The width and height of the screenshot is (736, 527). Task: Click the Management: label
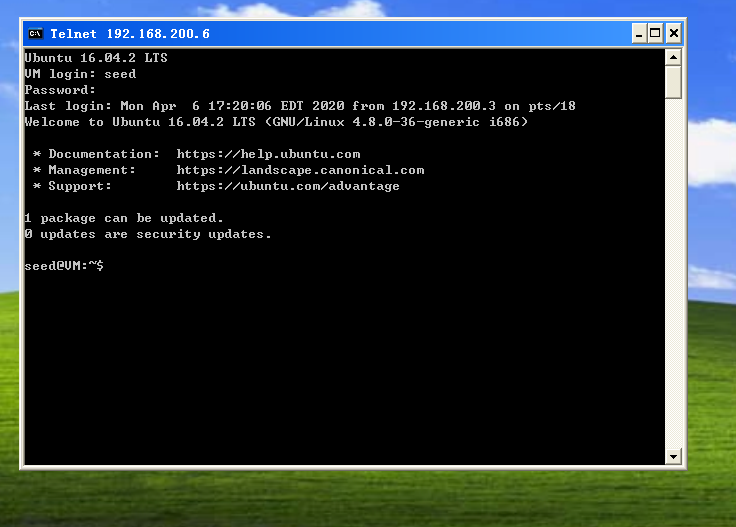(92, 170)
